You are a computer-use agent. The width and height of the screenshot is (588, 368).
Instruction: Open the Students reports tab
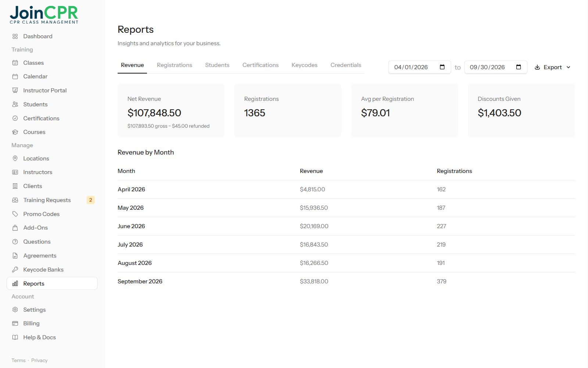tap(217, 65)
